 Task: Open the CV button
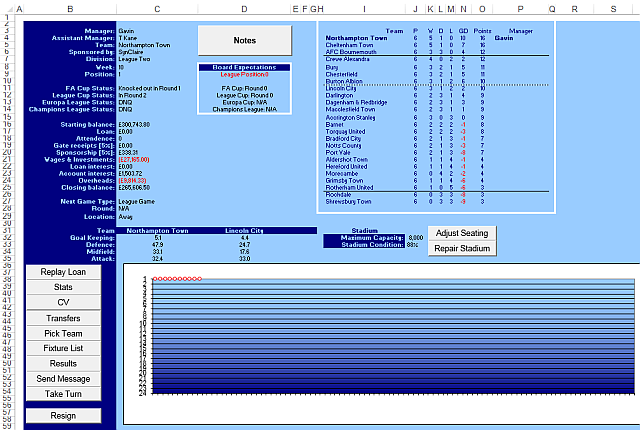tap(63, 302)
